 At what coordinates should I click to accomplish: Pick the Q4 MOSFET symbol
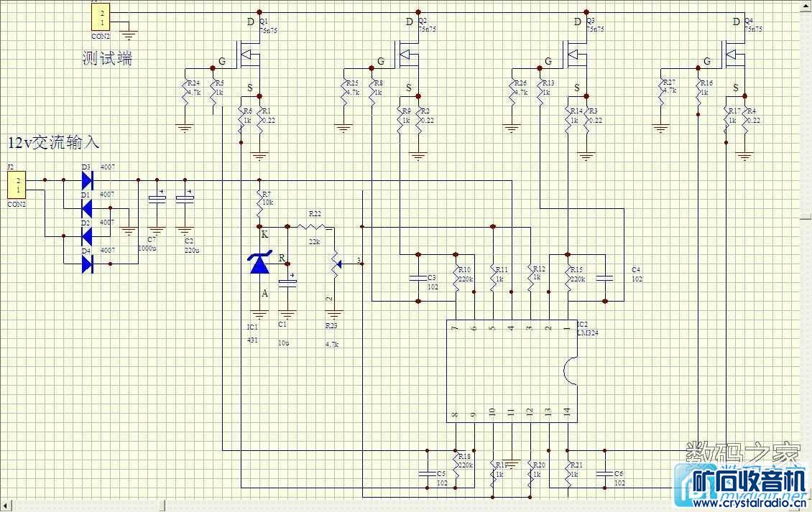coord(736,54)
